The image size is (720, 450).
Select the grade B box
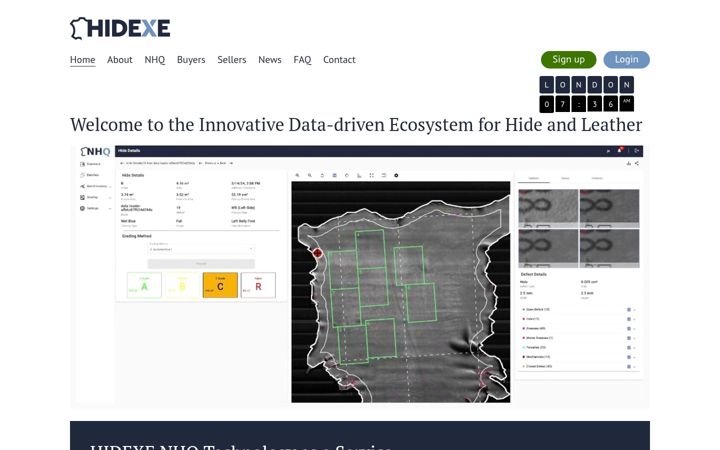(x=182, y=285)
